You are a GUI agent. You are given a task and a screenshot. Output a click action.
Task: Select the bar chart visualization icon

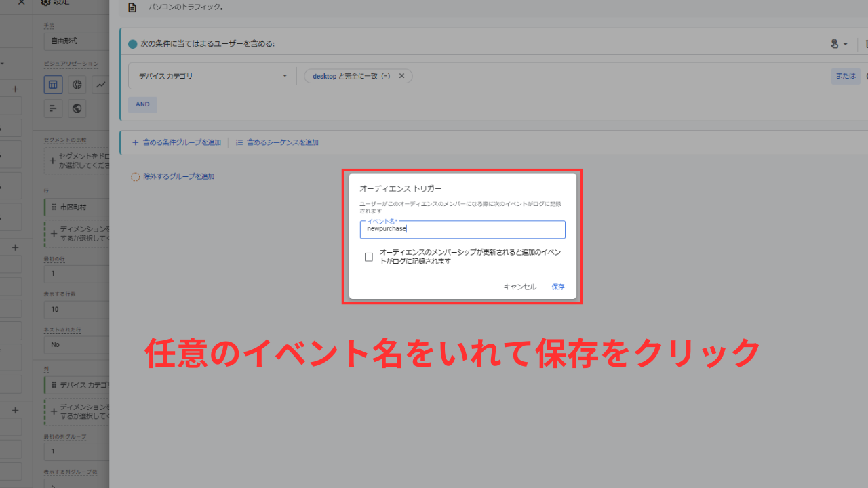tap(54, 108)
